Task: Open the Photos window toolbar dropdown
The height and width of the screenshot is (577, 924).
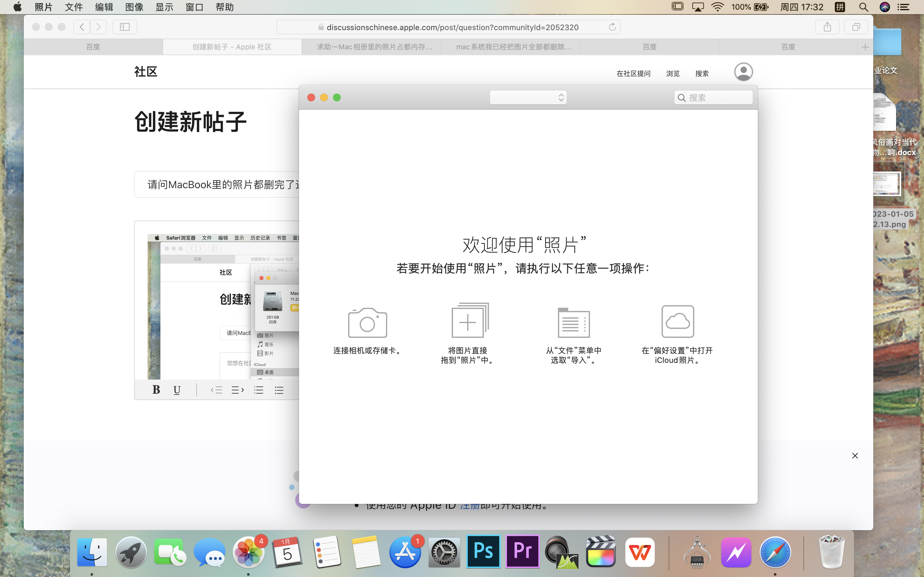Action: click(528, 98)
